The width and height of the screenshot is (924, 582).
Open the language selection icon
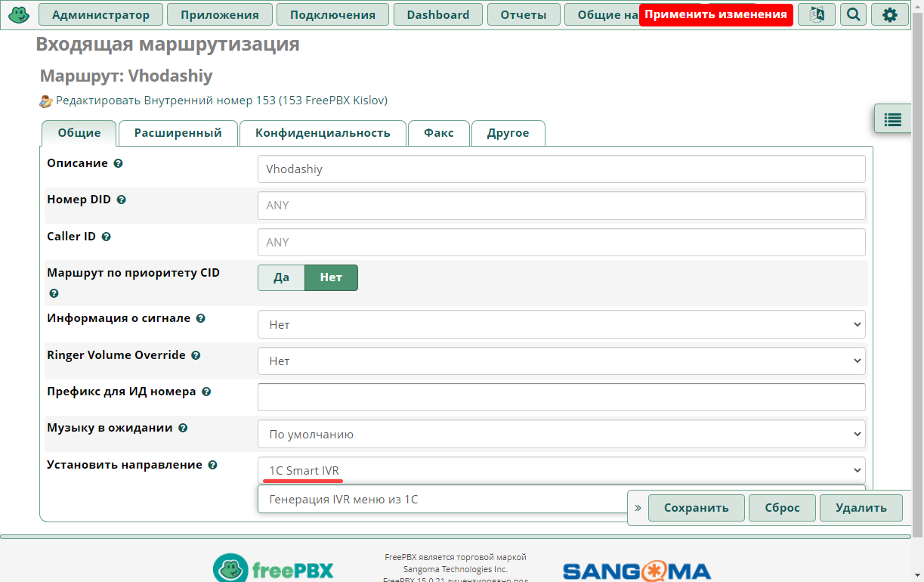[x=817, y=14]
